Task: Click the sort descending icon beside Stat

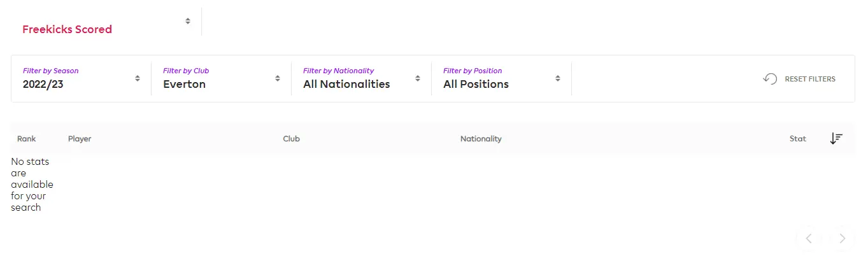Action: pos(836,138)
